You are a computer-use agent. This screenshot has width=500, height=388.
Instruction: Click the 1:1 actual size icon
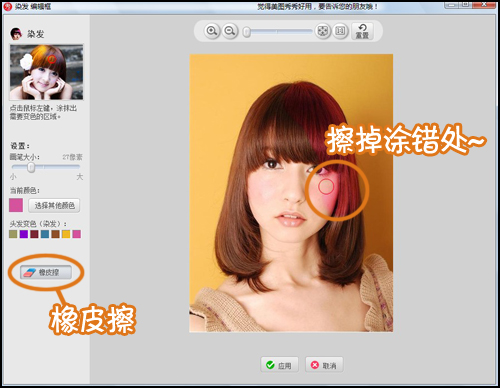click(x=340, y=31)
